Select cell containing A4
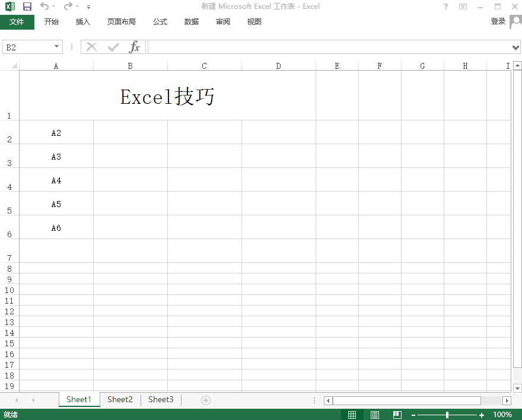522x420 pixels. pyautogui.click(x=56, y=180)
